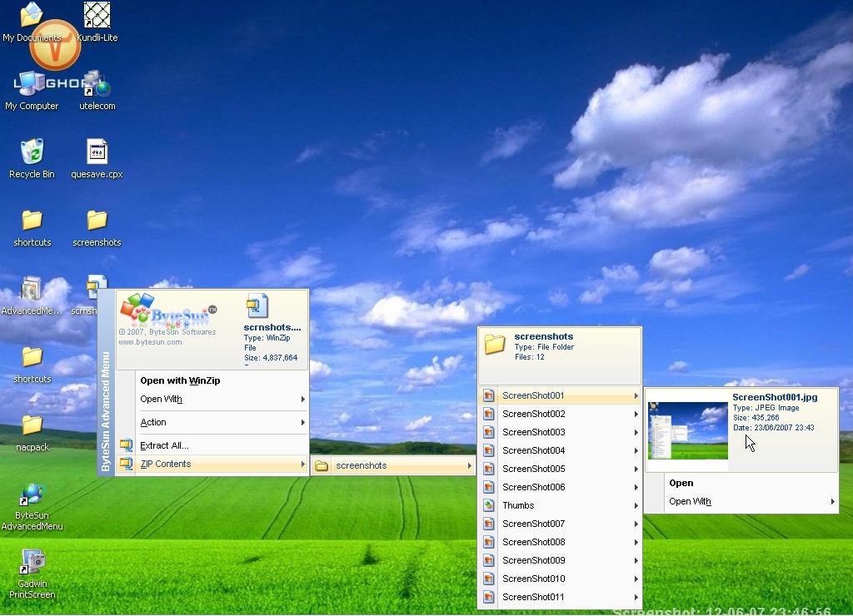Open the Kundli-Lite desktop icon
Screen dimensions: 853x616
tap(97, 17)
